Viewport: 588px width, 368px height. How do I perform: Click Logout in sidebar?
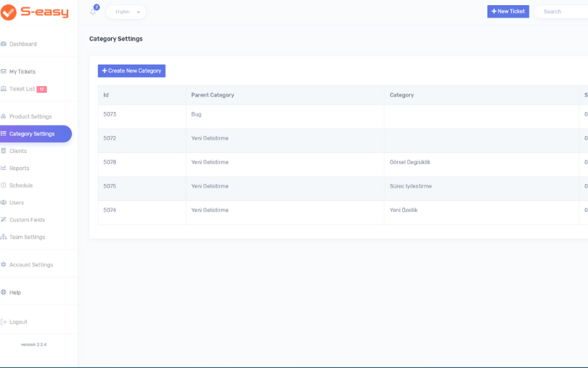pos(18,322)
